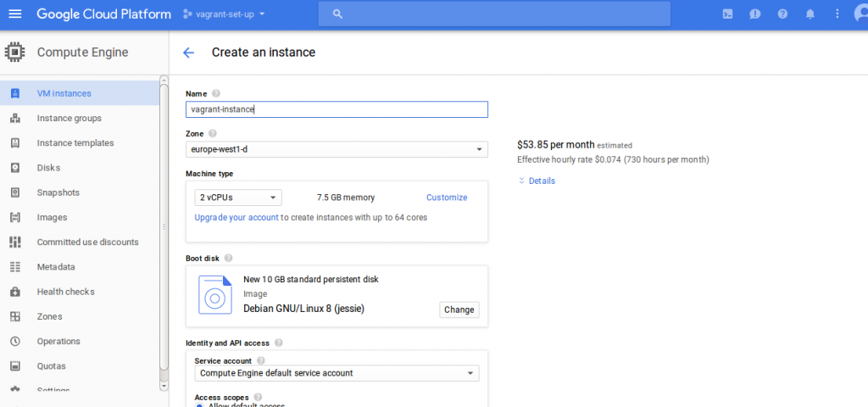Screen dimensions: 868x407
Task: Open VM instances in the sidebar
Action: (x=80, y=93)
